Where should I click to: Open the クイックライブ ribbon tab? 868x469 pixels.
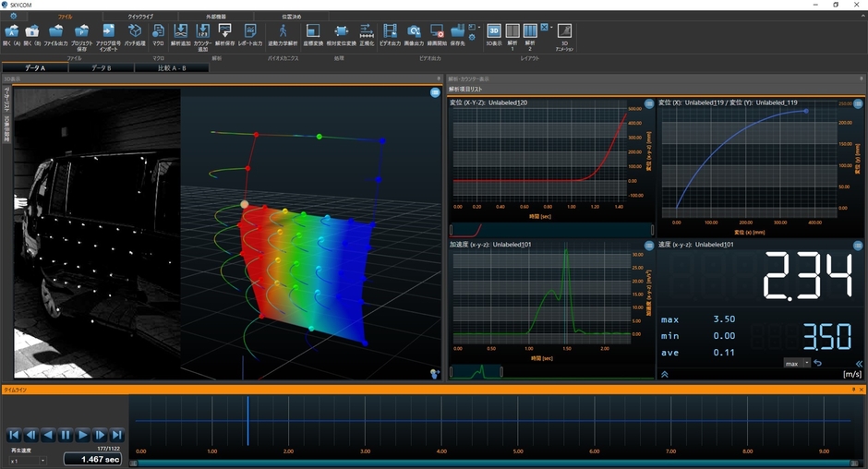140,17
